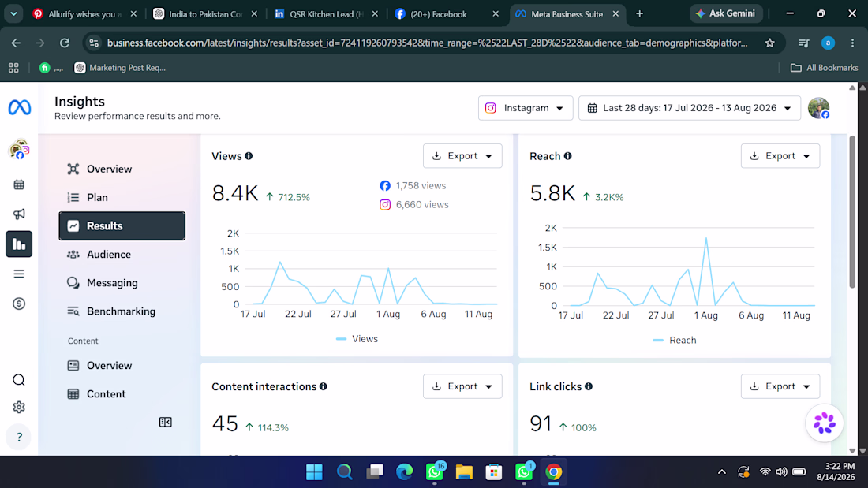
Task: Open the Marketing Post Req bookmark
Action: click(x=120, y=68)
